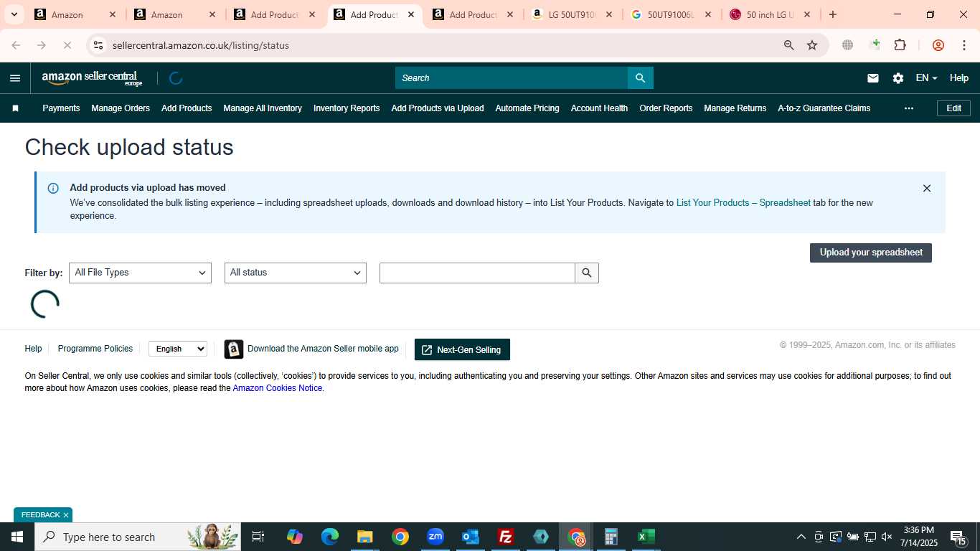The width and height of the screenshot is (980, 551).
Task: Show more navigation items via three dots
Action: [x=909, y=108]
